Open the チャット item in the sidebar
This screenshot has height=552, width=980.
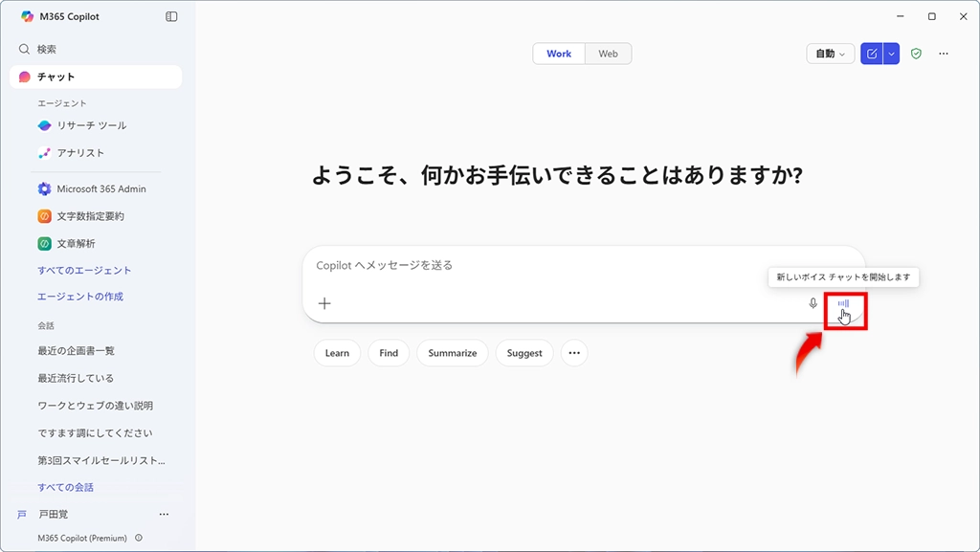coord(96,77)
